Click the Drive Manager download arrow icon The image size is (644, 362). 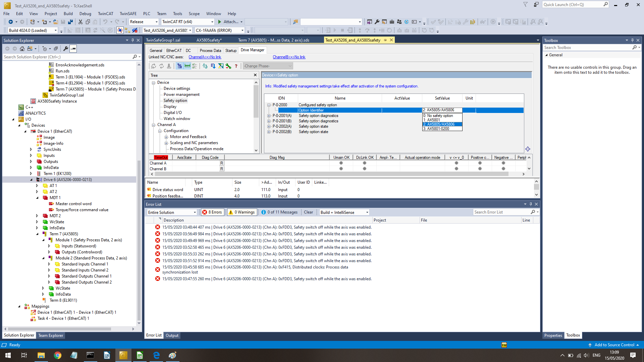(169, 66)
